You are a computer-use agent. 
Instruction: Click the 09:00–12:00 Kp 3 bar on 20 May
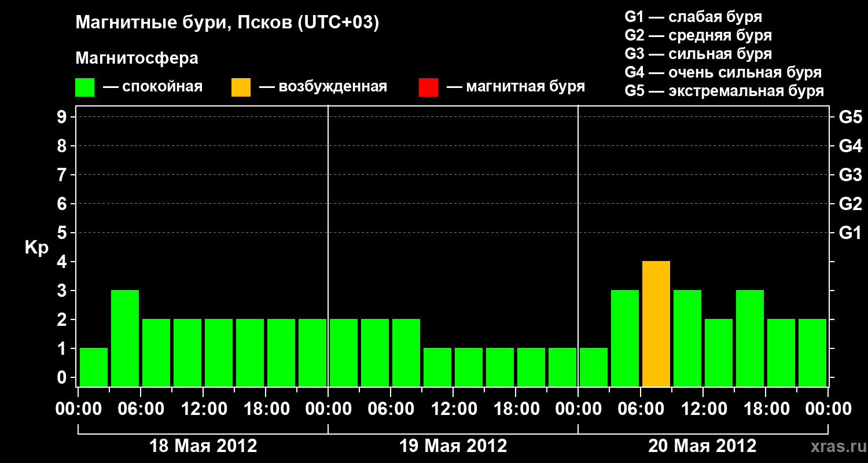pos(687,338)
